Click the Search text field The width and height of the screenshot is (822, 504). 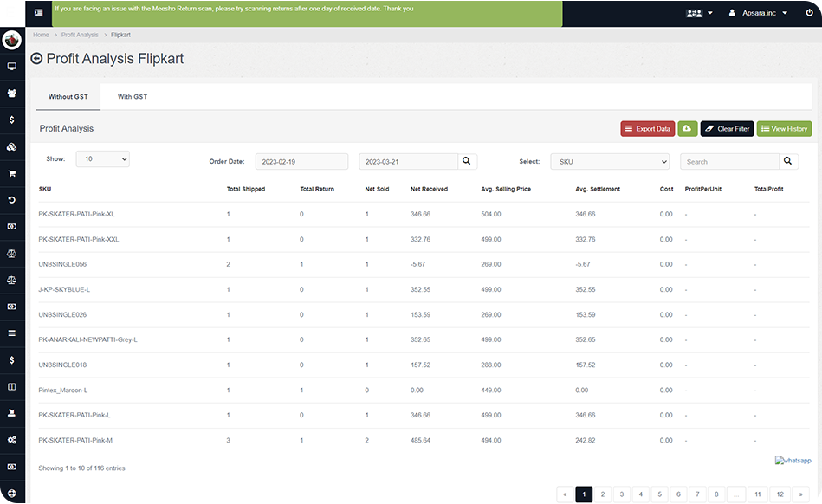pyautogui.click(x=729, y=161)
